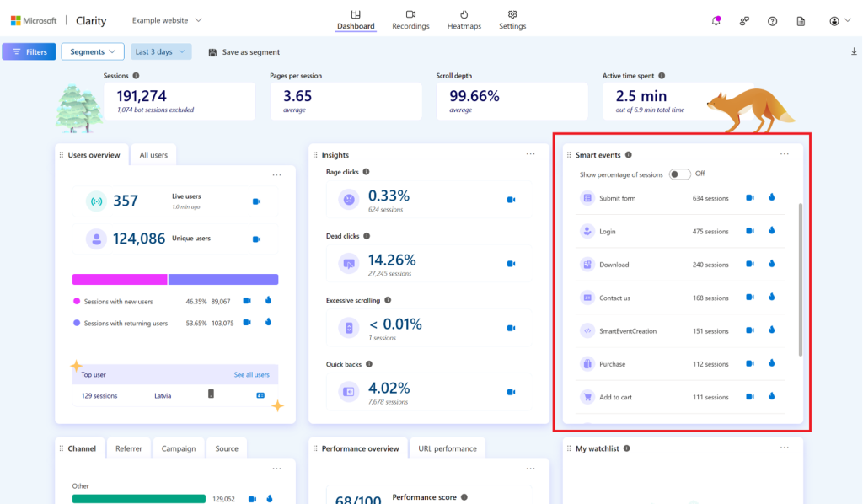Screen dimensions: 863x504
Task: Toggle Show percentage of sessions switch
Action: click(x=679, y=174)
